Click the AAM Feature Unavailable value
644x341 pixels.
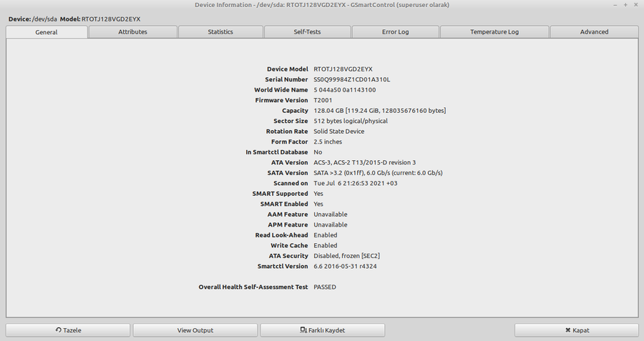[x=330, y=214]
